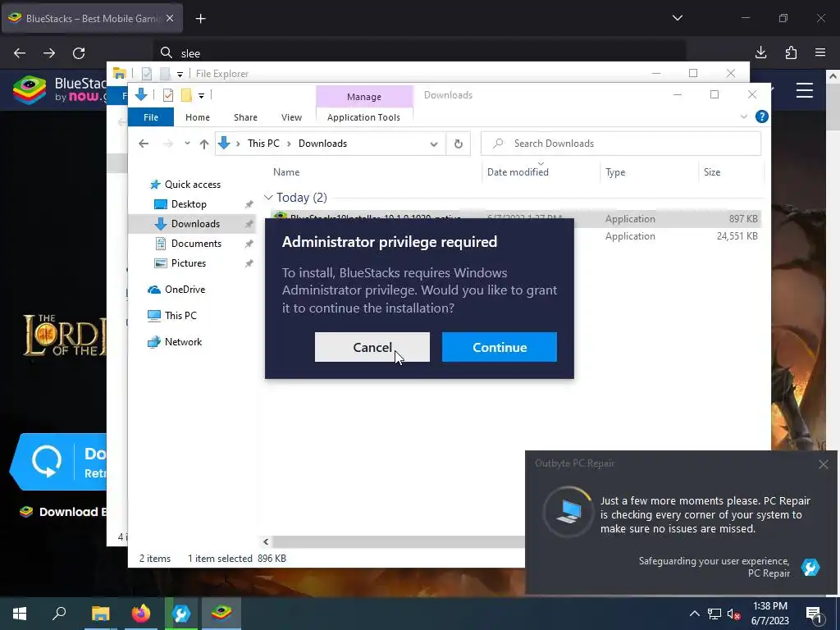This screenshot has height=630, width=840.
Task: Open BlueStacks installer taskbar icon
Action: tap(221, 613)
